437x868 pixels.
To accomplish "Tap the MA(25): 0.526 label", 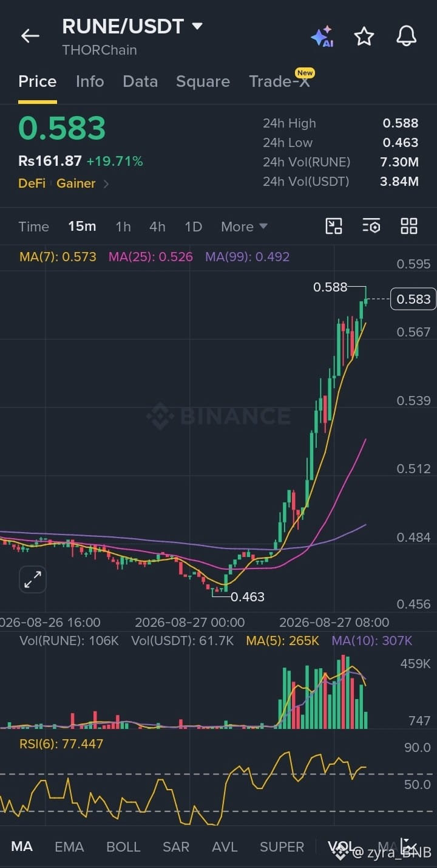I will tap(151, 257).
